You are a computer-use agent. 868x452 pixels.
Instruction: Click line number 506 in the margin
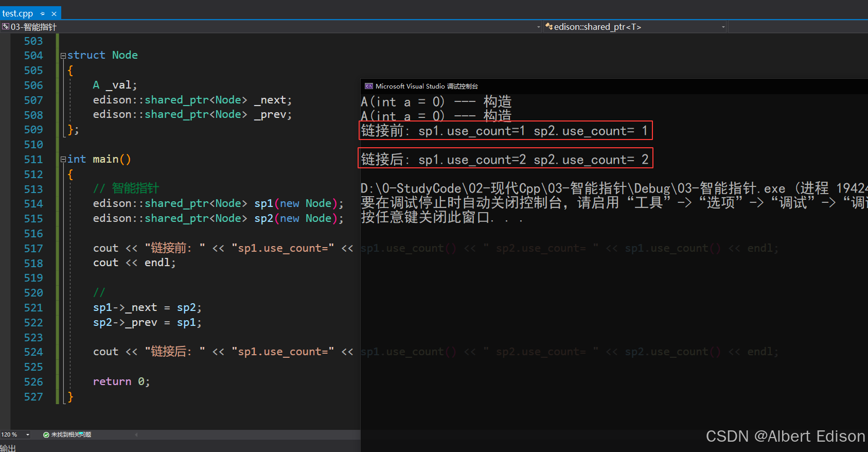pyautogui.click(x=33, y=85)
